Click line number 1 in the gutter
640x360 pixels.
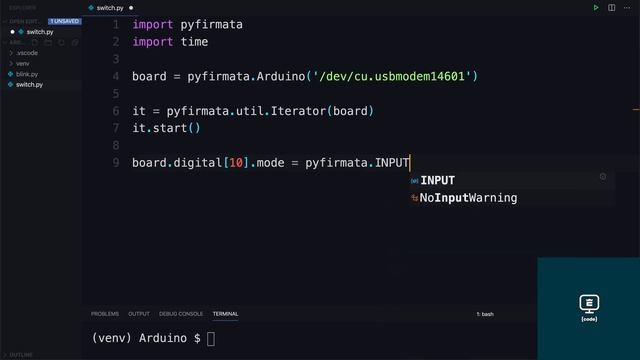pyautogui.click(x=116, y=24)
